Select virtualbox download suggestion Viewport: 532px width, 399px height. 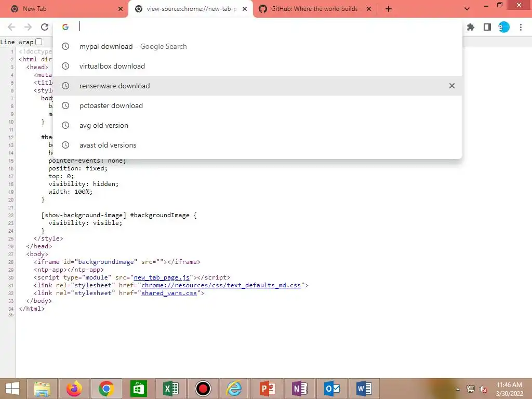(x=258, y=66)
